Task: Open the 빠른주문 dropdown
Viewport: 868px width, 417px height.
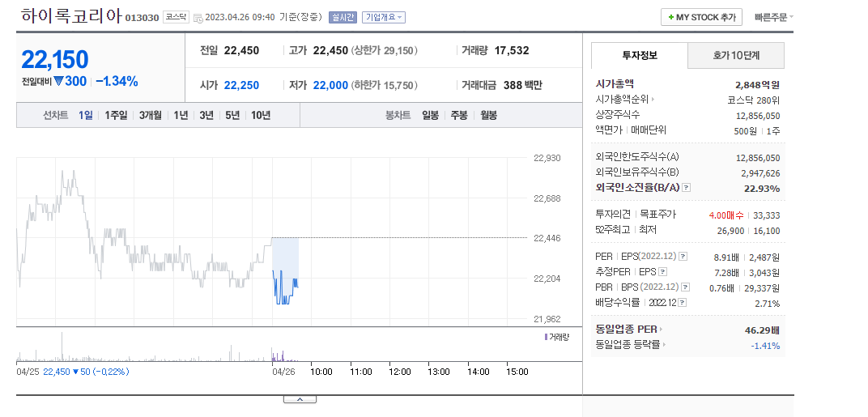Action: coord(774,17)
